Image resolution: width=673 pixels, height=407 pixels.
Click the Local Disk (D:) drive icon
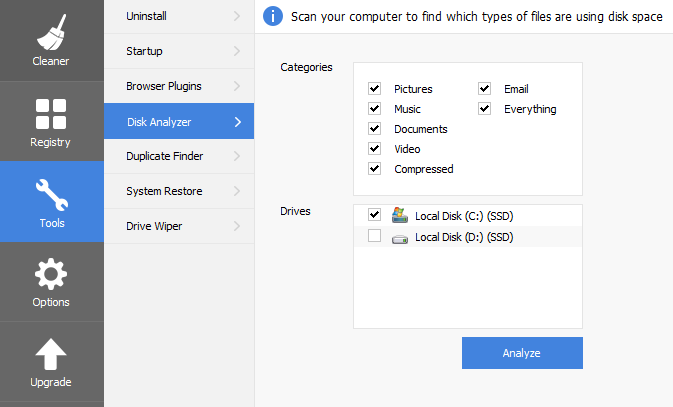[400, 237]
